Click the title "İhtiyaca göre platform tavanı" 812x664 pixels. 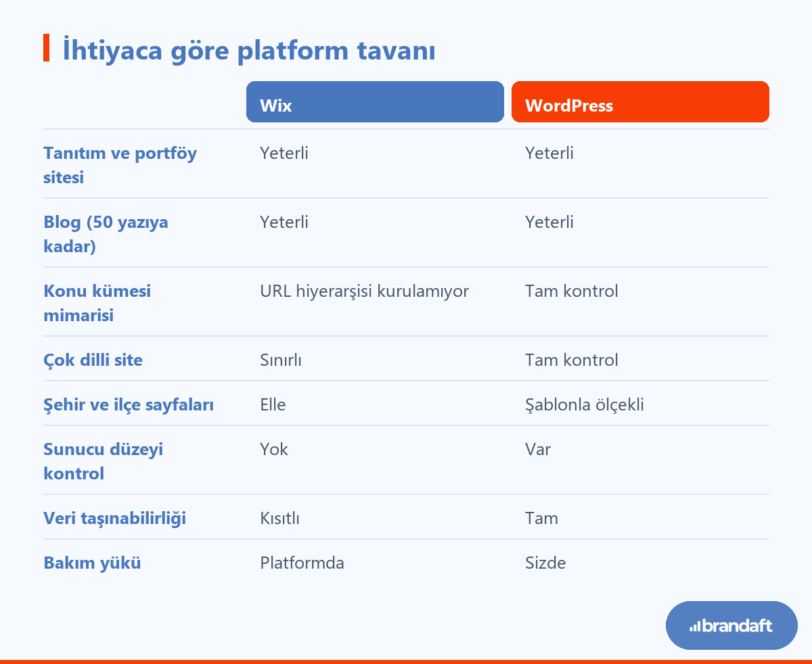[248, 51]
